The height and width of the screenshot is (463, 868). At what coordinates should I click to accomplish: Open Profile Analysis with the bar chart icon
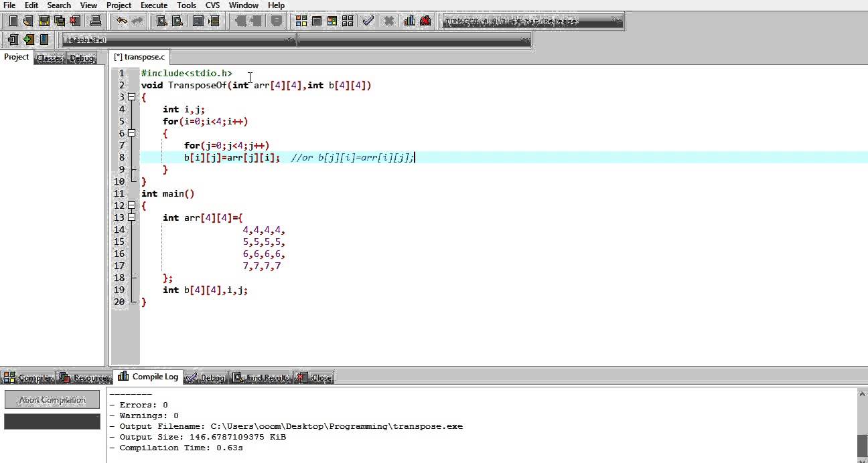409,21
